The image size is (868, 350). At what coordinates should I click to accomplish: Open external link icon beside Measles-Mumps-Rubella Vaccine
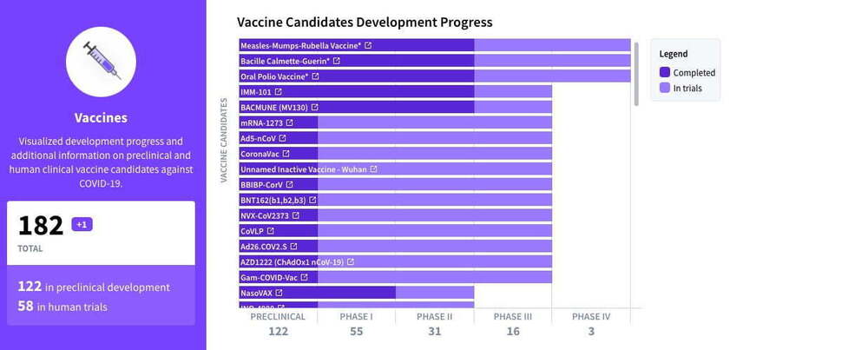coord(368,45)
